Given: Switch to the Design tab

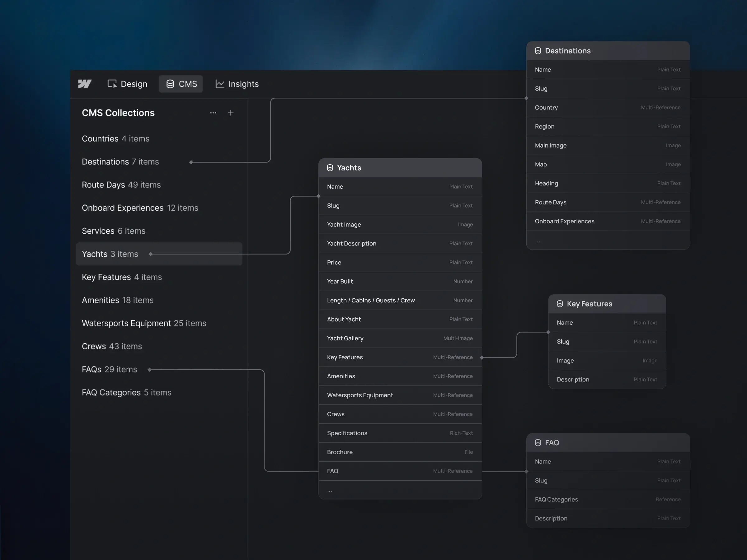Looking at the screenshot, I should click(127, 84).
